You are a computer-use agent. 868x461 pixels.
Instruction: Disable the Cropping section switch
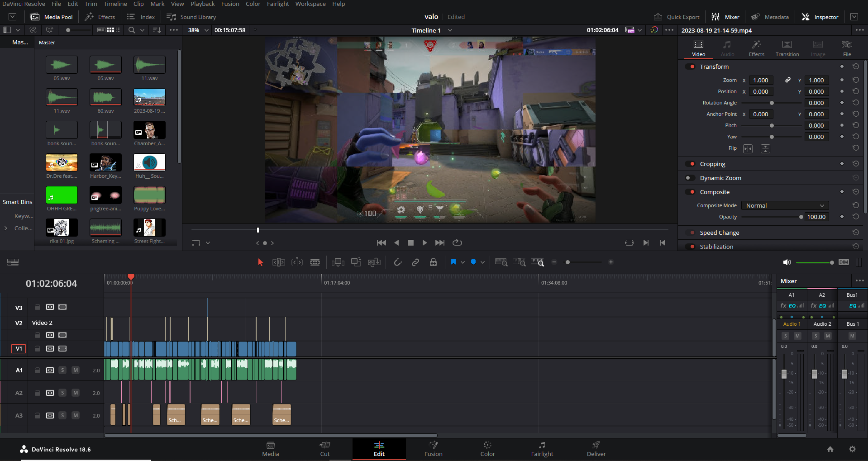click(x=690, y=164)
